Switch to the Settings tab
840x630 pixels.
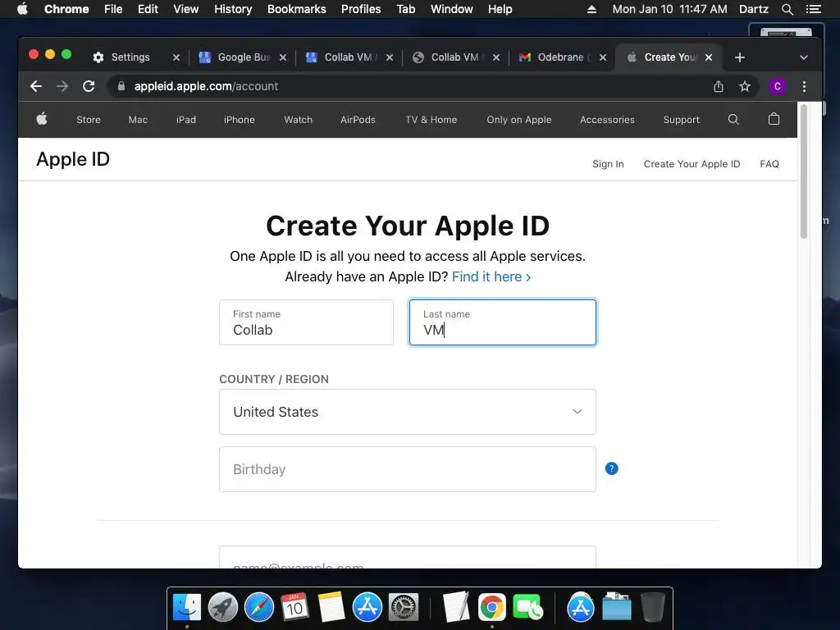click(130, 57)
